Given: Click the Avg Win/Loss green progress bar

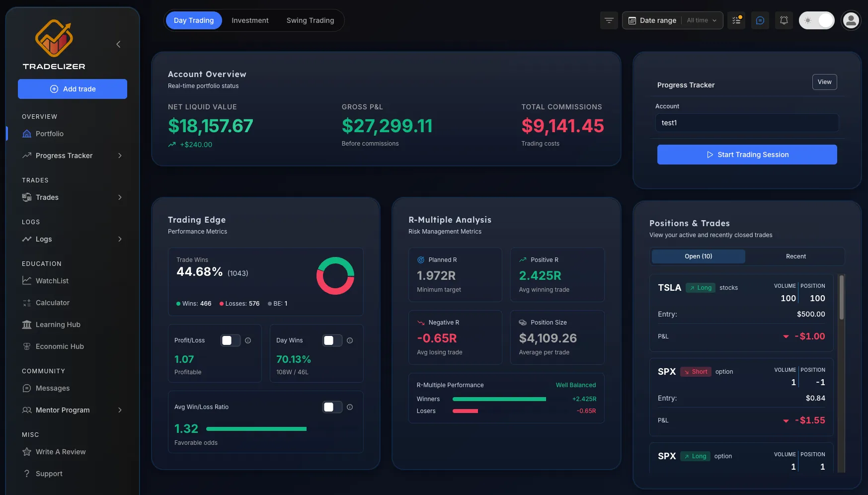Looking at the screenshot, I should coord(256,429).
